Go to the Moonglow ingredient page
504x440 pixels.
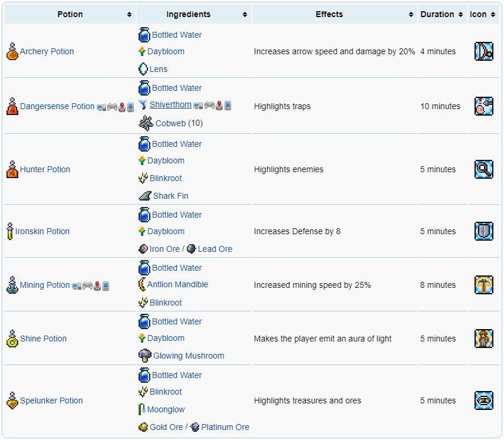[166, 409]
